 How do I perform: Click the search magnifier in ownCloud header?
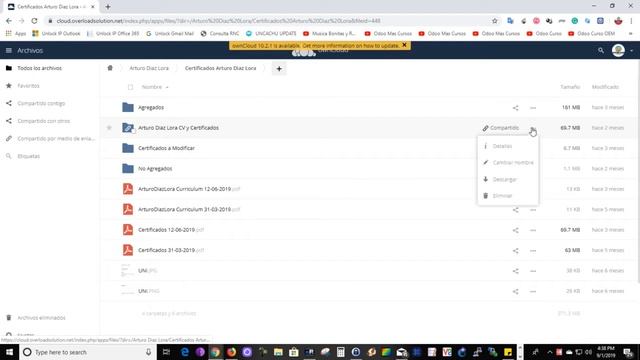(601, 51)
